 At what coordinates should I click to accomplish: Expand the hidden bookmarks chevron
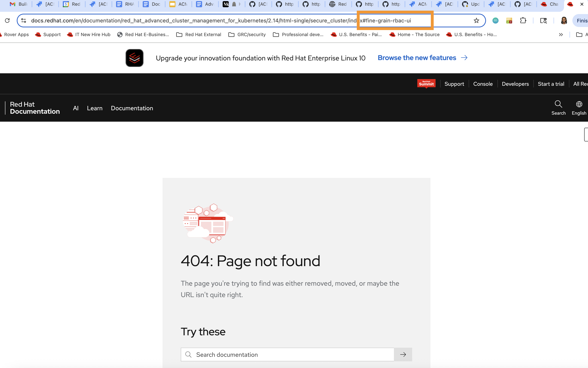561,35
